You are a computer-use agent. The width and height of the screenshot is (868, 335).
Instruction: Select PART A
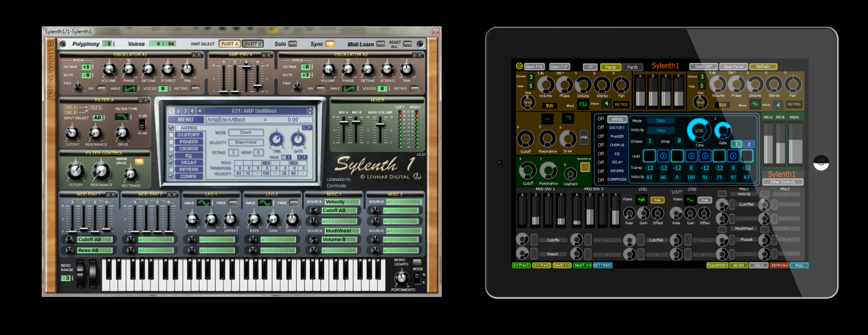230,44
